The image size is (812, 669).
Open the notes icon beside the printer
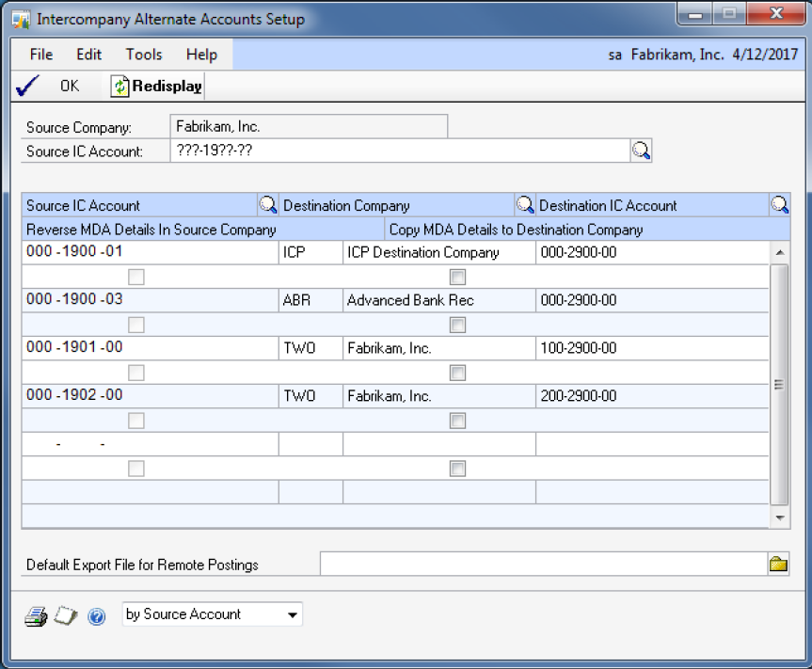point(66,616)
